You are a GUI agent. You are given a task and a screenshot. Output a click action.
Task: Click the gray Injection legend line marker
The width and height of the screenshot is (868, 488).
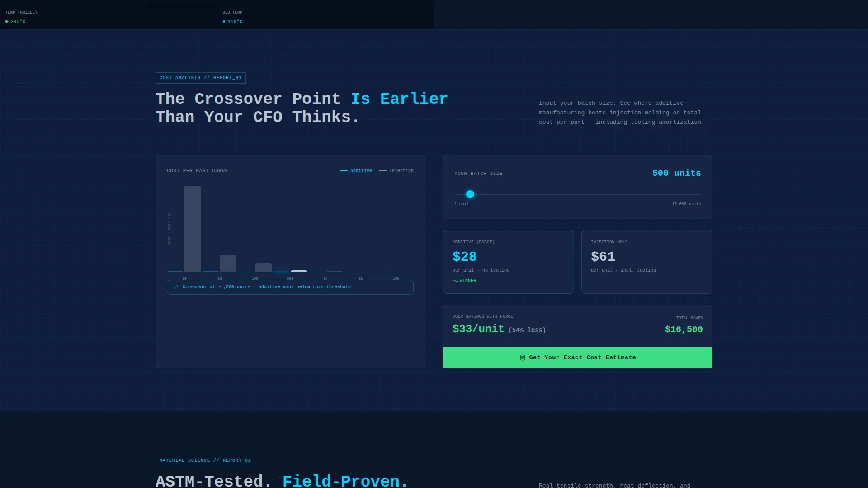[x=383, y=171]
